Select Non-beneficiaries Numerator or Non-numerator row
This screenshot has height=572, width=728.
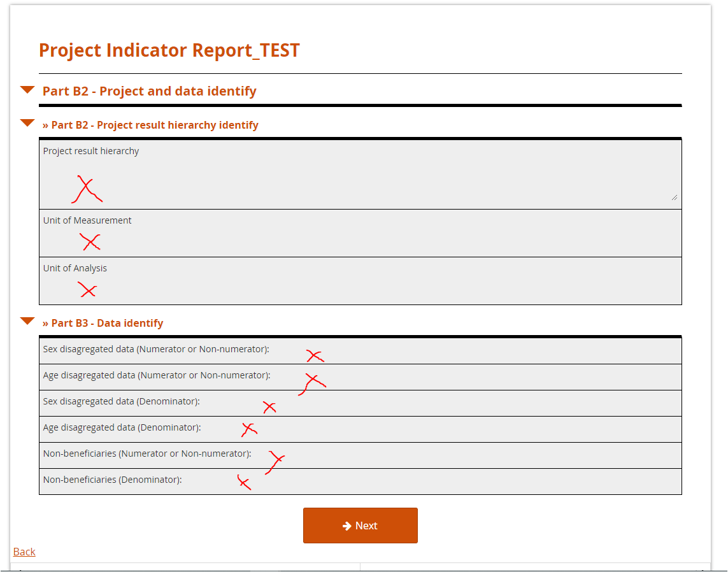click(x=360, y=455)
